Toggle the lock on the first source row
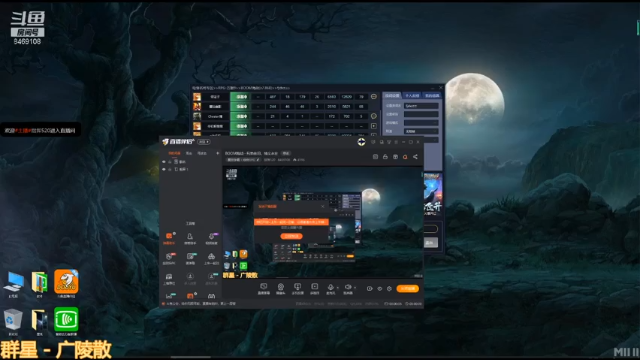640x360 pixels. click(x=170, y=162)
